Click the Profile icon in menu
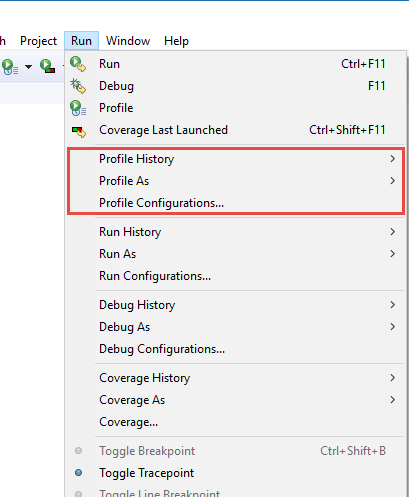This screenshot has height=497, width=409. [x=78, y=108]
